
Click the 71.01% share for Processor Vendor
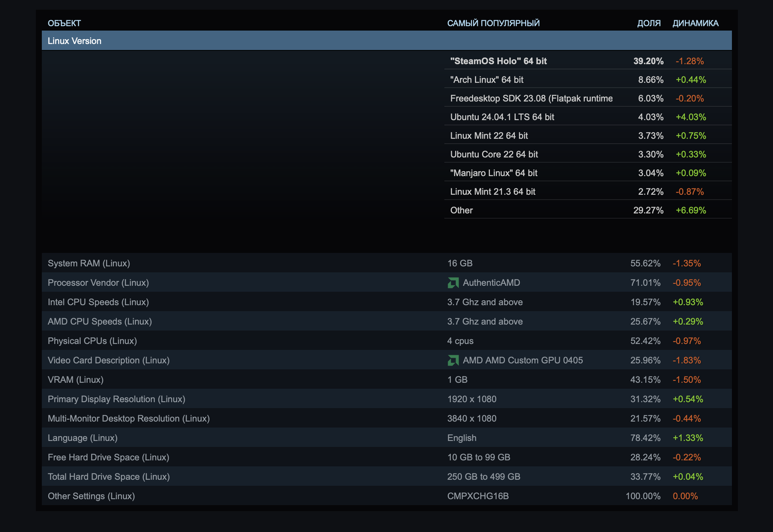[x=645, y=283]
